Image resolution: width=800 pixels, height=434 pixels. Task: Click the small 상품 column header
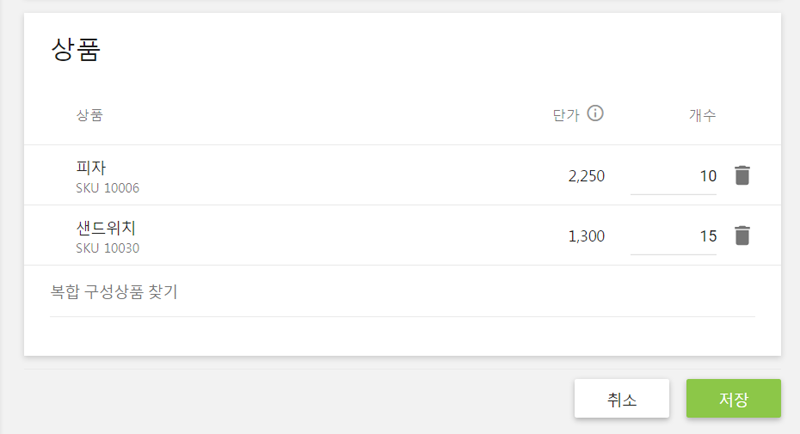point(89,114)
